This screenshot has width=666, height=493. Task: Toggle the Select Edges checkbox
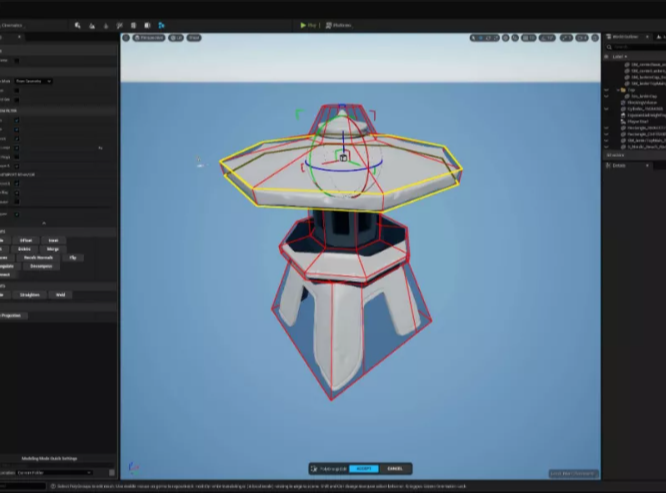click(17, 130)
